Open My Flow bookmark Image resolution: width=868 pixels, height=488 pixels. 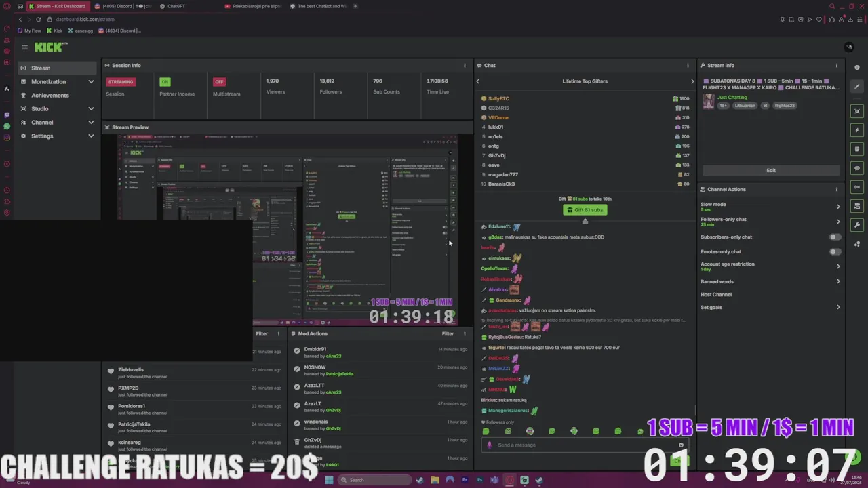click(29, 30)
